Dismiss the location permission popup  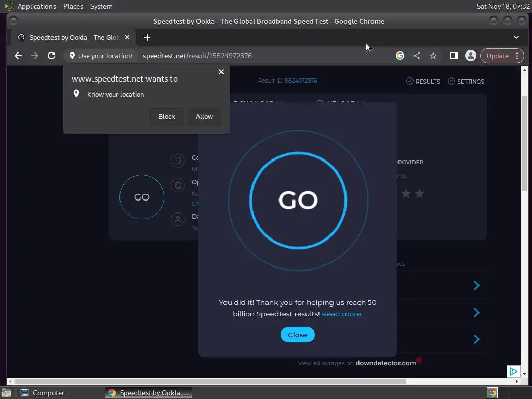[221, 72]
